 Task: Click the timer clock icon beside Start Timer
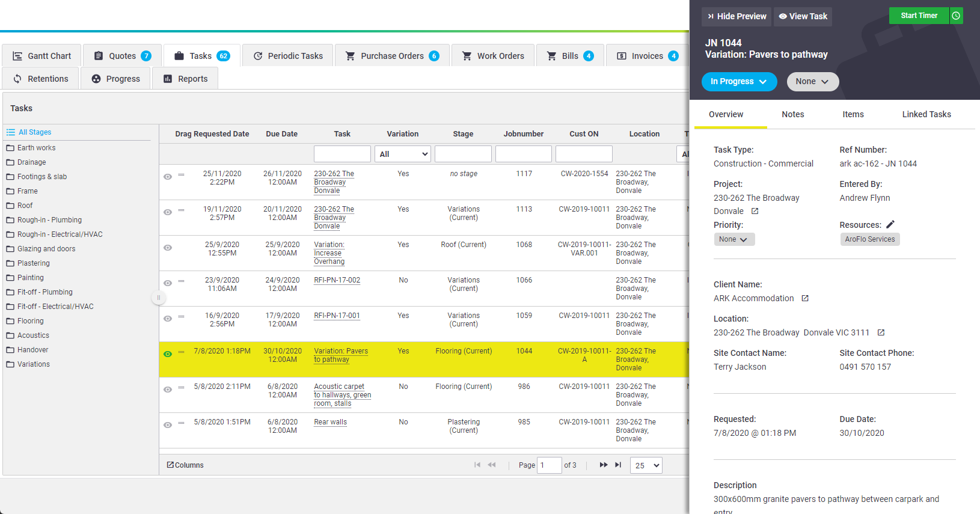(956, 16)
